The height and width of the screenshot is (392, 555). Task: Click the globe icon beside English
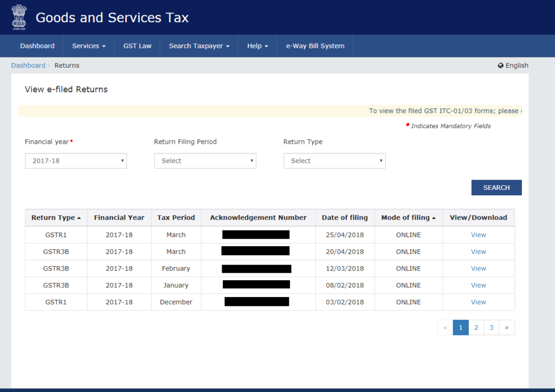[500, 65]
